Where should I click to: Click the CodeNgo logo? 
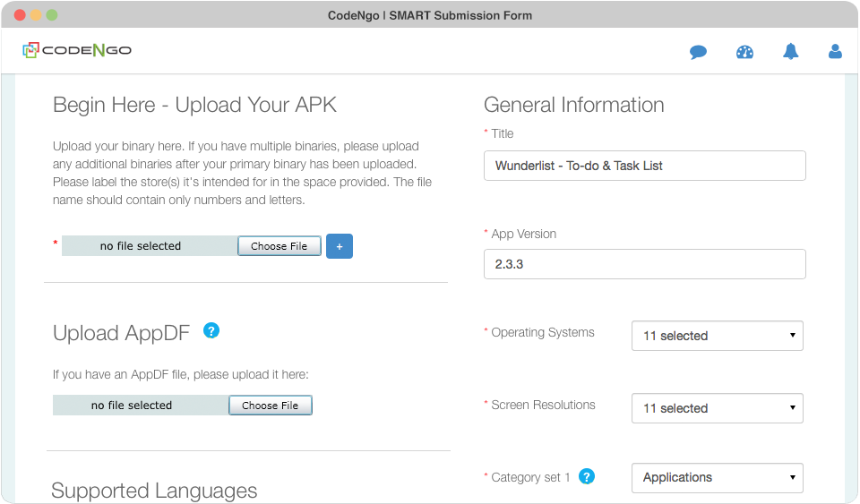pos(77,50)
